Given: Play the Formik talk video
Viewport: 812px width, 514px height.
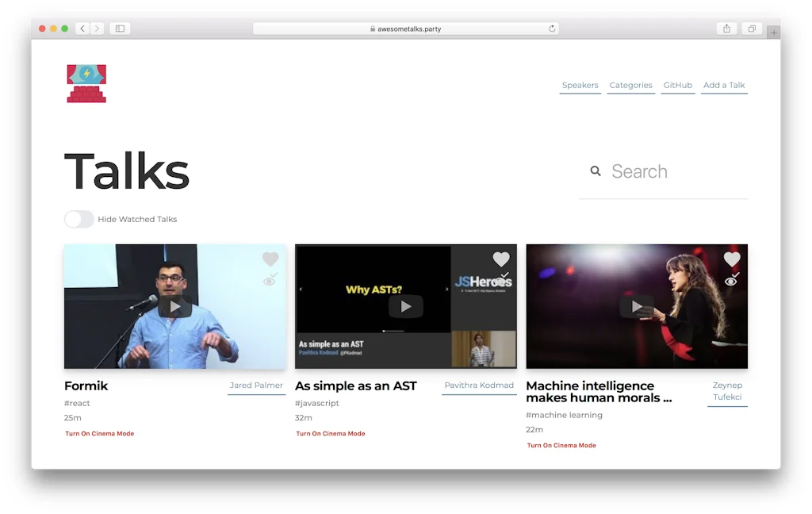Looking at the screenshot, I should pyautogui.click(x=174, y=306).
